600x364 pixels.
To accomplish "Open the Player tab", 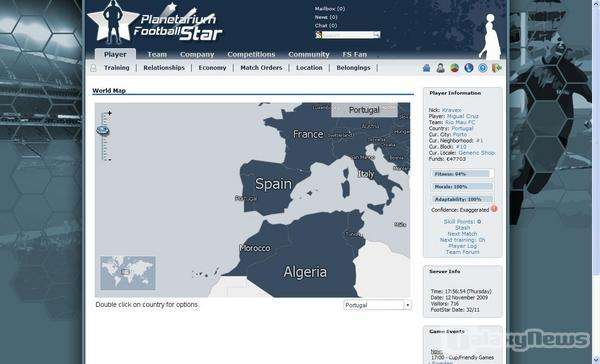I will tap(115, 54).
